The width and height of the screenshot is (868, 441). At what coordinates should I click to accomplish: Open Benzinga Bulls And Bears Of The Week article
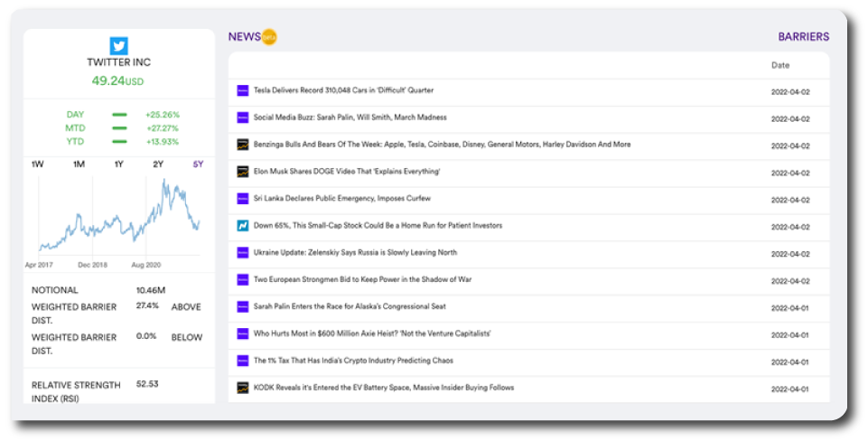(442, 145)
